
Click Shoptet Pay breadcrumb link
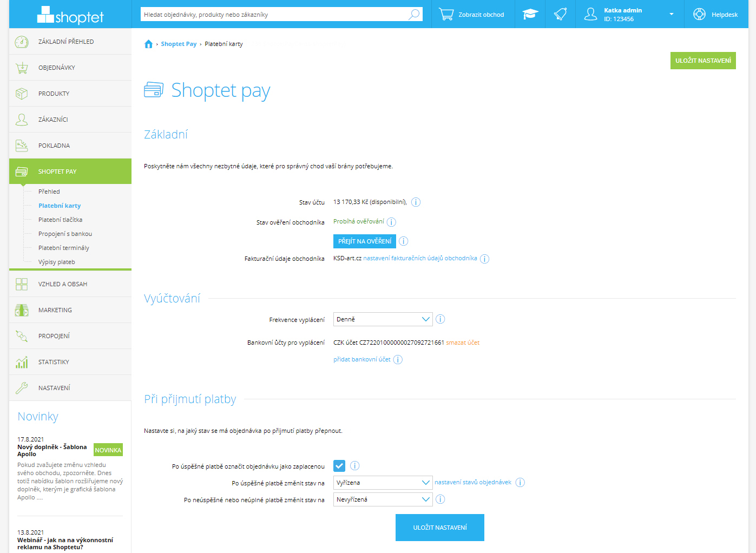coord(179,44)
